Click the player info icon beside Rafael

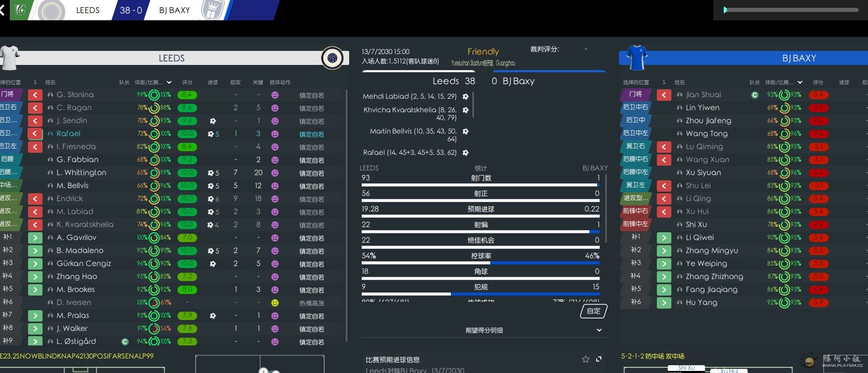[x=50, y=134]
